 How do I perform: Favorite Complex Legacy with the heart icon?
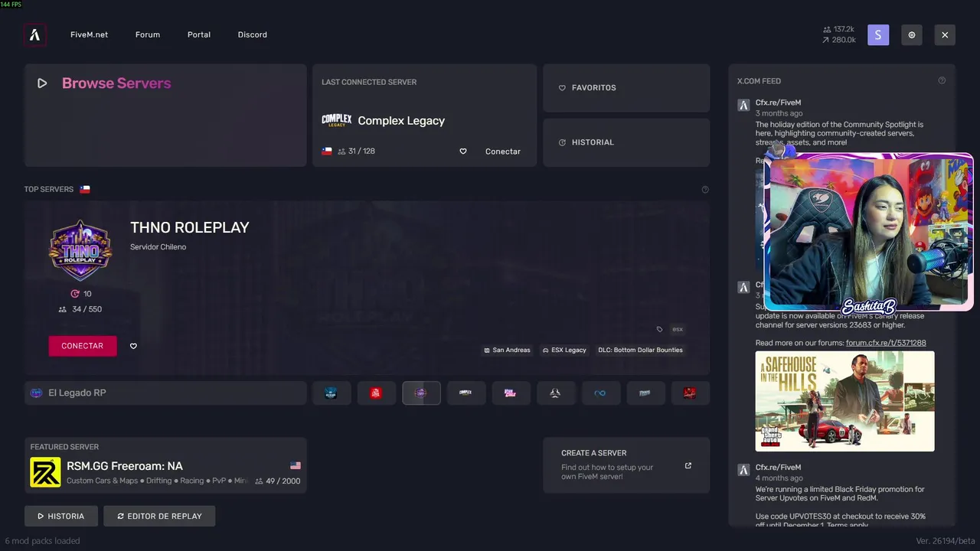(463, 152)
